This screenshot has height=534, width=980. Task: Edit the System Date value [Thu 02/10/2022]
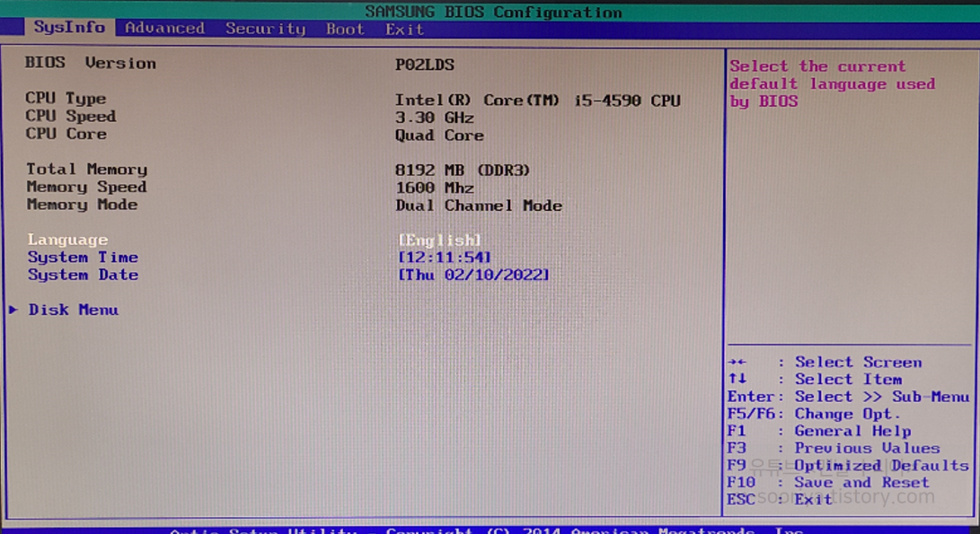tap(473, 275)
